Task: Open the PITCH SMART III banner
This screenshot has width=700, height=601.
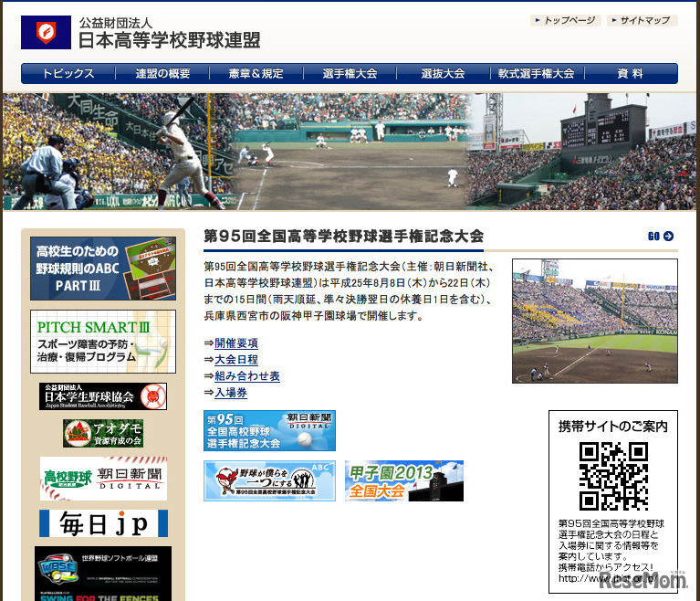Action: (103, 342)
